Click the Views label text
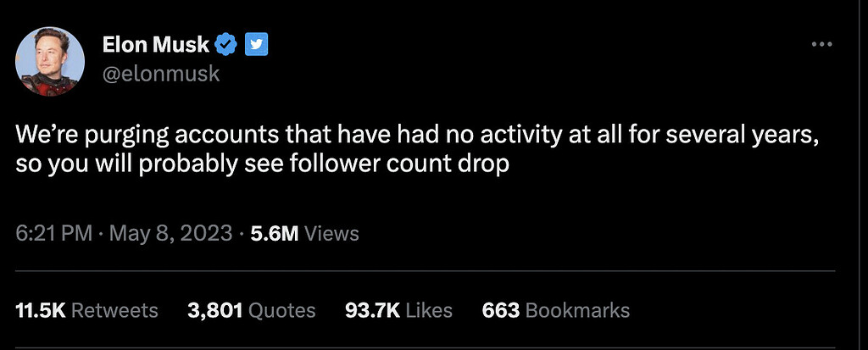The width and height of the screenshot is (868, 350). coord(331,233)
